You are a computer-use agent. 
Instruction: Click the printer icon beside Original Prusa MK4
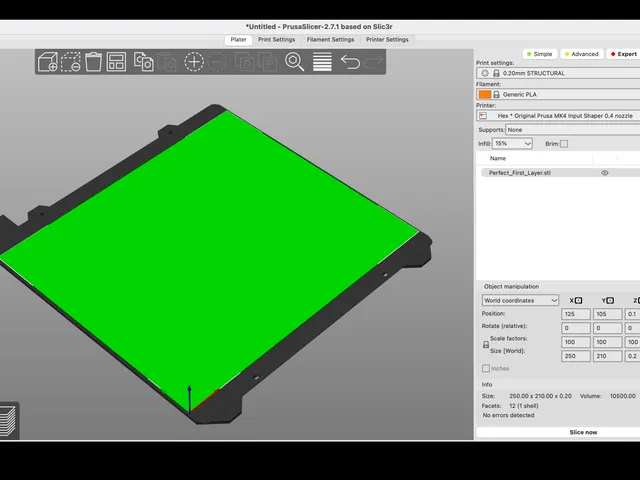[x=483, y=116]
